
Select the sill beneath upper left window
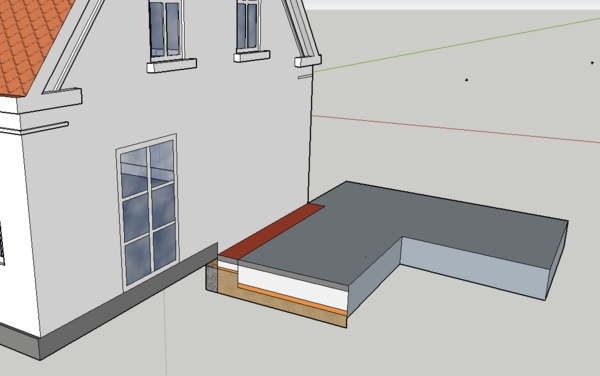pyautogui.click(x=172, y=65)
